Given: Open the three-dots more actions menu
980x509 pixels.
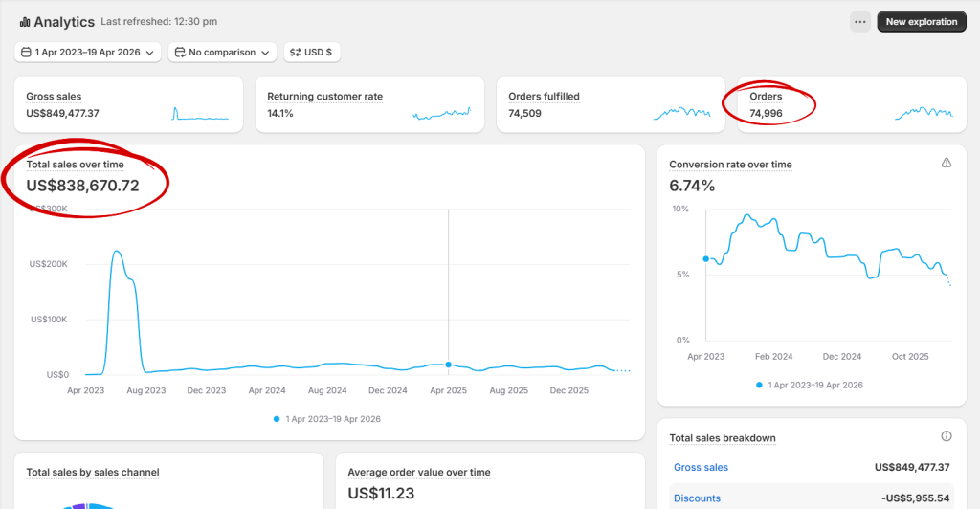Looking at the screenshot, I should pos(860,22).
